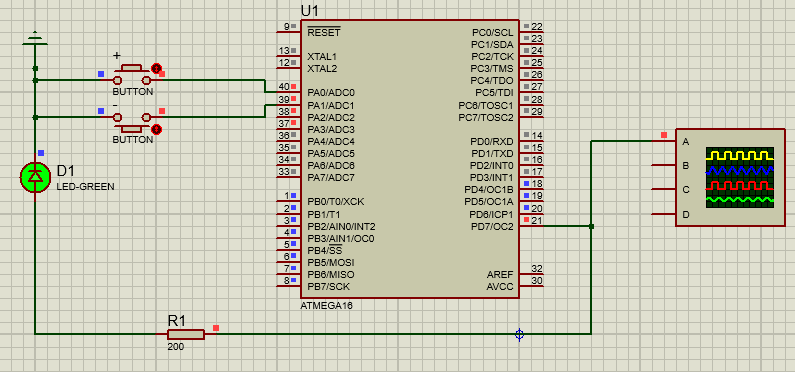The image size is (795, 372).
Task: Click the PB5/MOSI pin label
Action: tap(331, 263)
